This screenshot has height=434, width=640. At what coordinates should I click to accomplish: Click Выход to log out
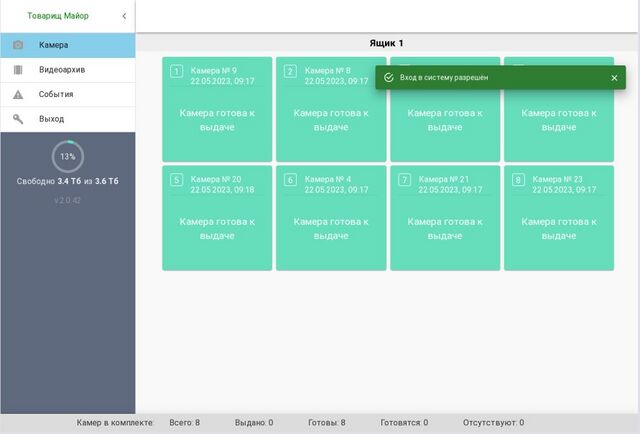(x=52, y=119)
